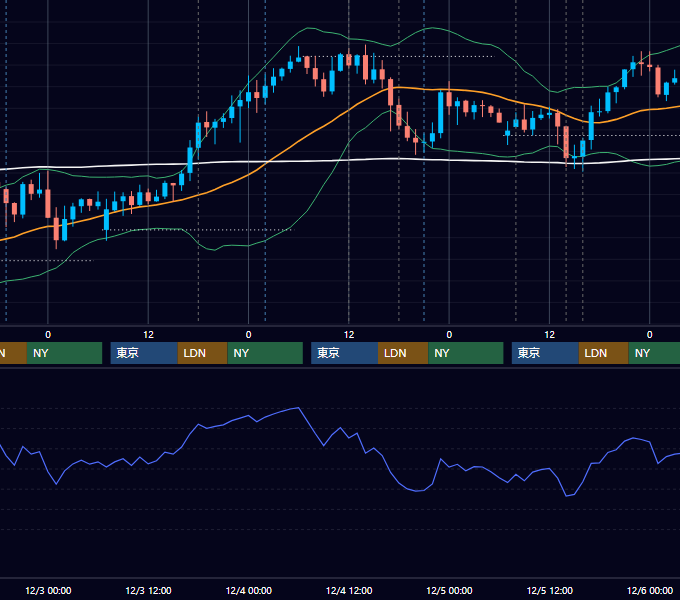This screenshot has height=600, width=680.
Task: Click the 12/6 00:00 time axis label
Action: (650, 590)
